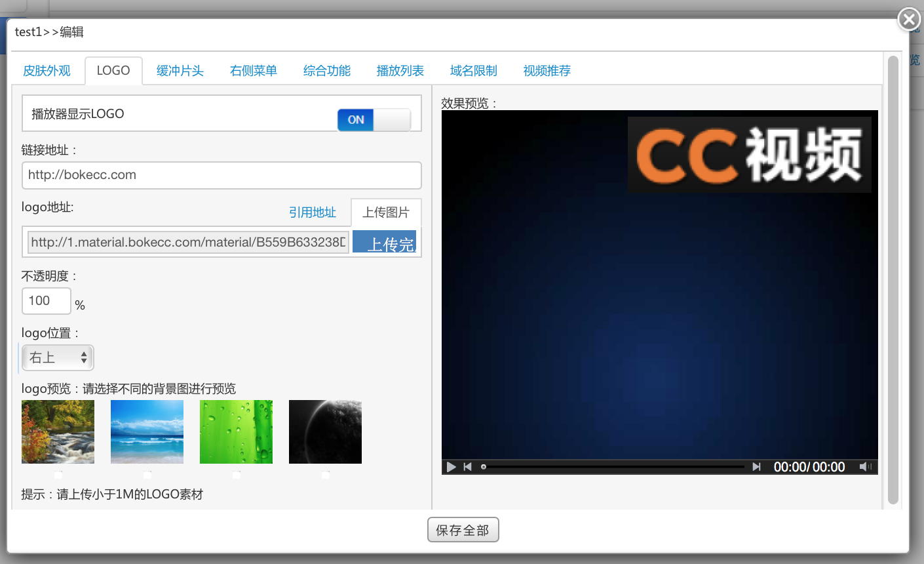
Task: Click the CC视频 logo in preview
Action: (x=749, y=155)
